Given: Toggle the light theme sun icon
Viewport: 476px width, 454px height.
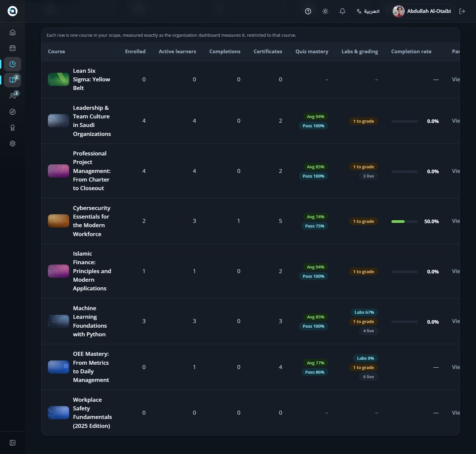Looking at the screenshot, I should click(325, 11).
